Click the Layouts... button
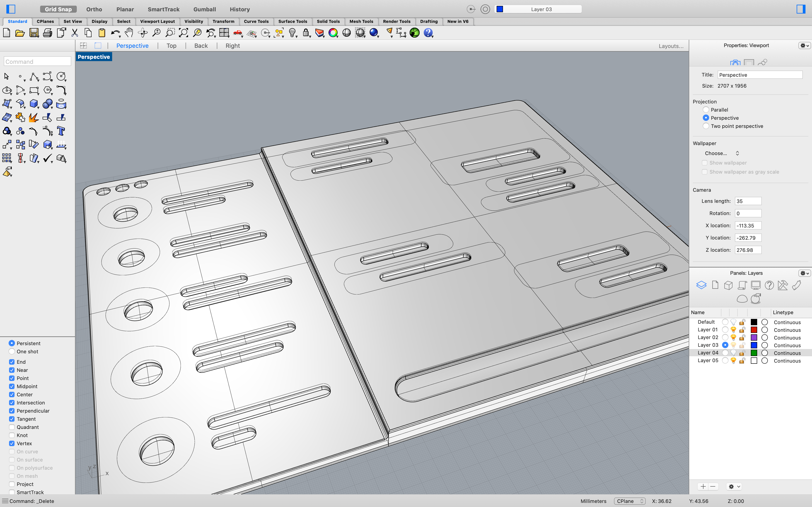Screen dimensions: 812x507 671,46
